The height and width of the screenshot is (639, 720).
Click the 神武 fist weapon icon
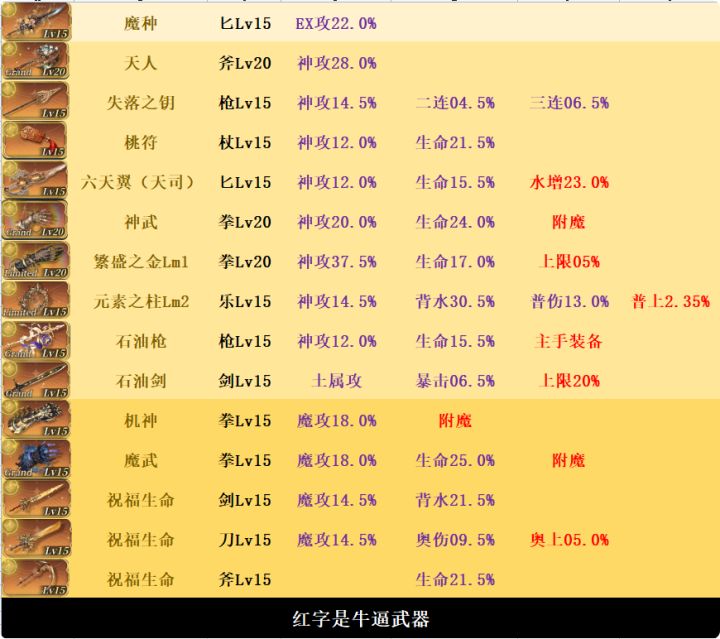[35, 220]
